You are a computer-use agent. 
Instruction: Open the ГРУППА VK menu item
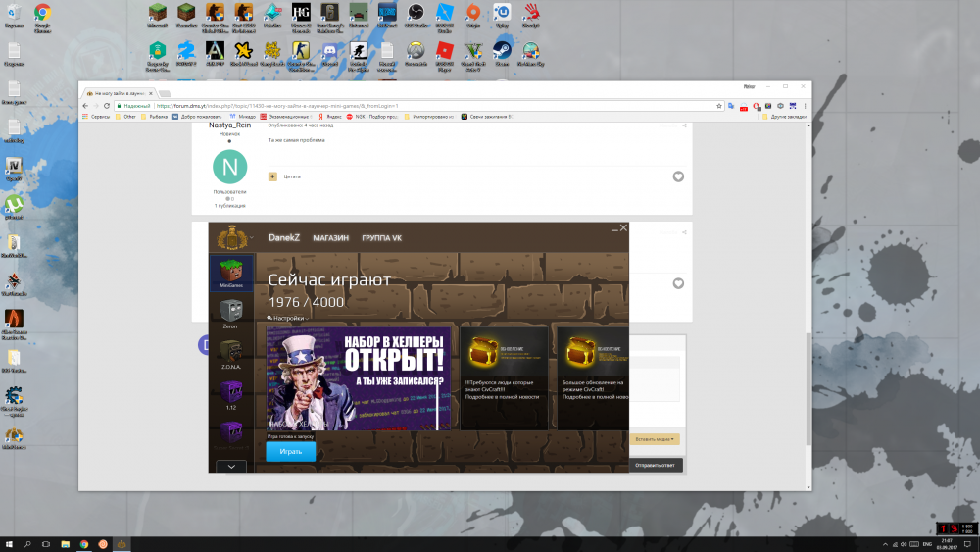point(382,238)
